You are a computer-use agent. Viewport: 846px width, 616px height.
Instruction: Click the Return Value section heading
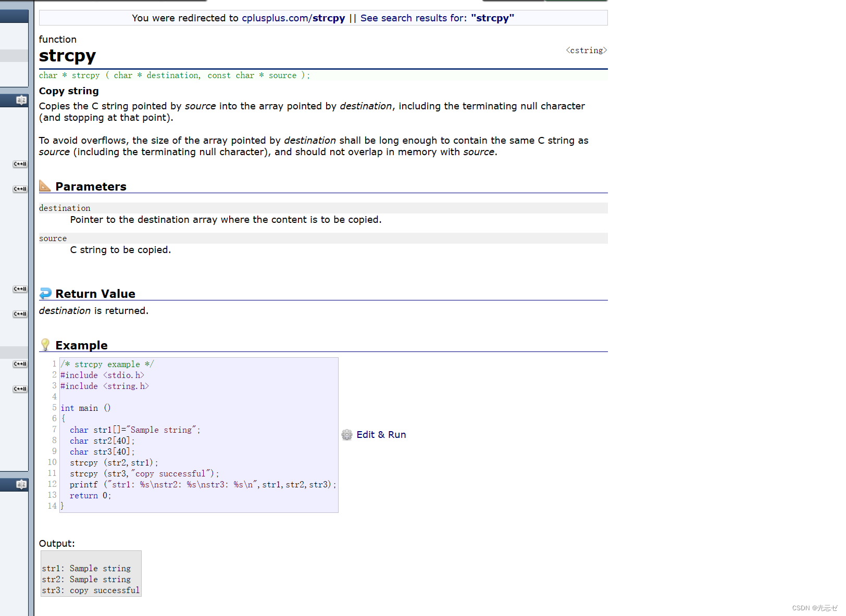[95, 294]
